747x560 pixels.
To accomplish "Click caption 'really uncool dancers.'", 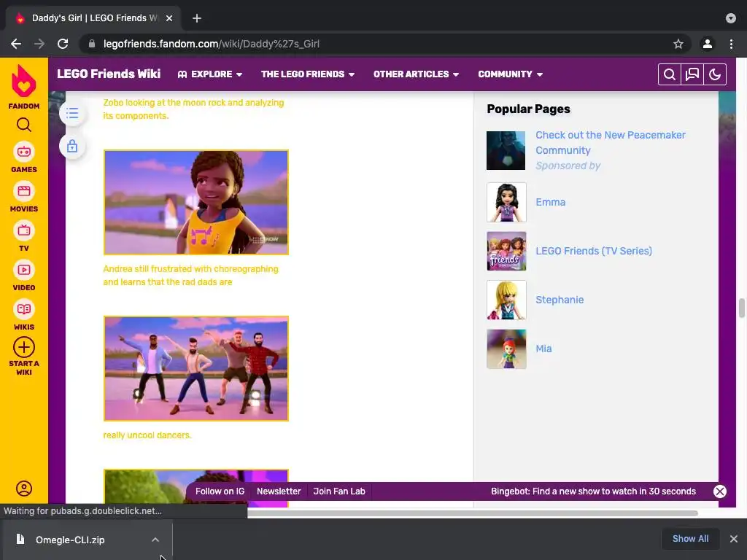I will [147, 435].
